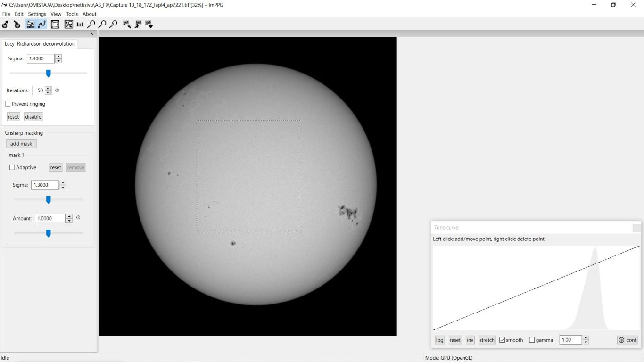
Task: Check the gamma checkbox in Tone curve
Action: tap(532, 340)
